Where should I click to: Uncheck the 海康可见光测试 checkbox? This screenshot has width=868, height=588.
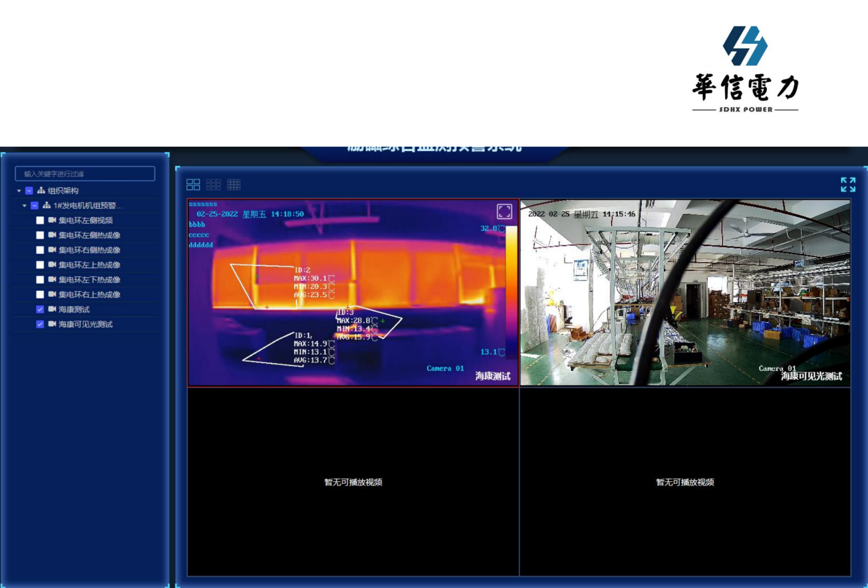(40, 324)
